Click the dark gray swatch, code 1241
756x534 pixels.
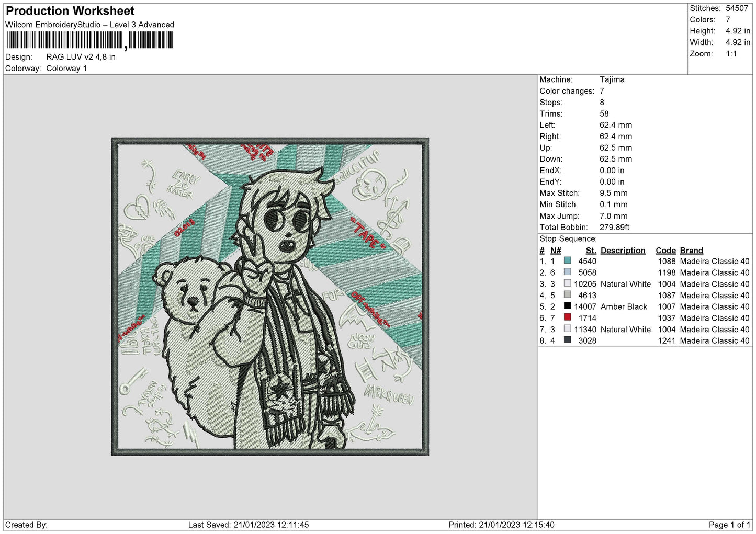pos(567,340)
